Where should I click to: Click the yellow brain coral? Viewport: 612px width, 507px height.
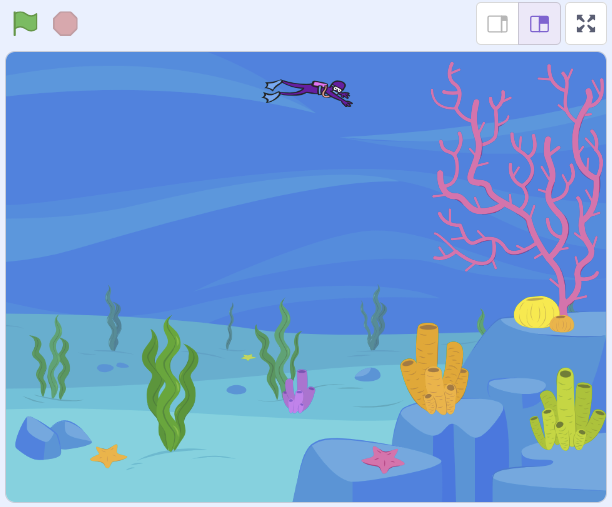click(535, 312)
